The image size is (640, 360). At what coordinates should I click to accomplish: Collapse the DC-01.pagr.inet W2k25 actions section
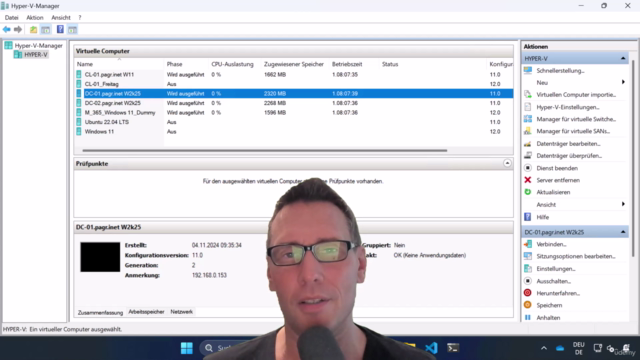click(623, 232)
